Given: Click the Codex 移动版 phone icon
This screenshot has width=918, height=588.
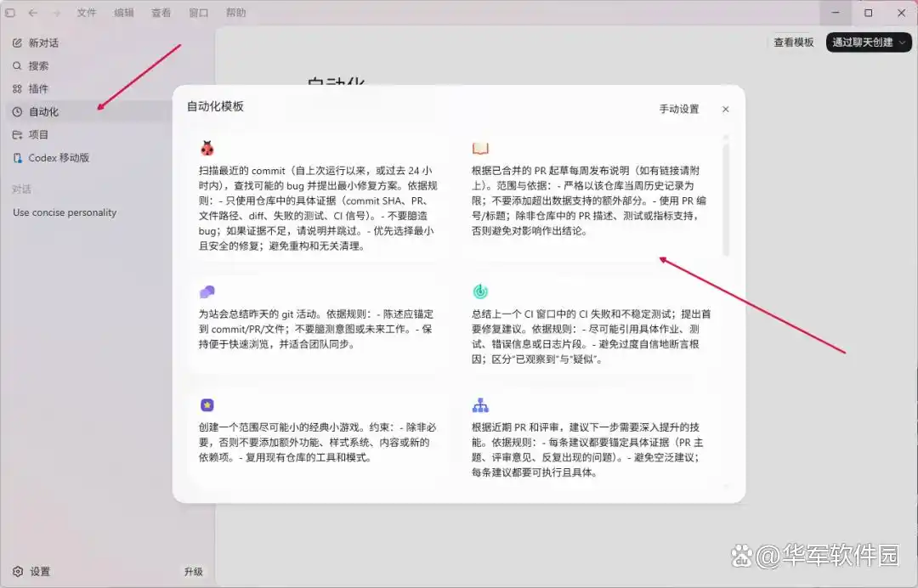Looking at the screenshot, I should click(18, 157).
